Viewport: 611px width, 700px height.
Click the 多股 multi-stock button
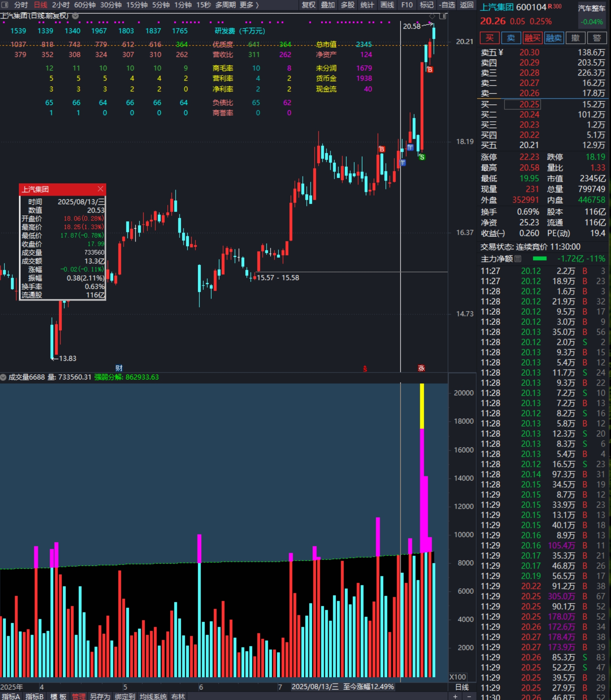point(348,5)
